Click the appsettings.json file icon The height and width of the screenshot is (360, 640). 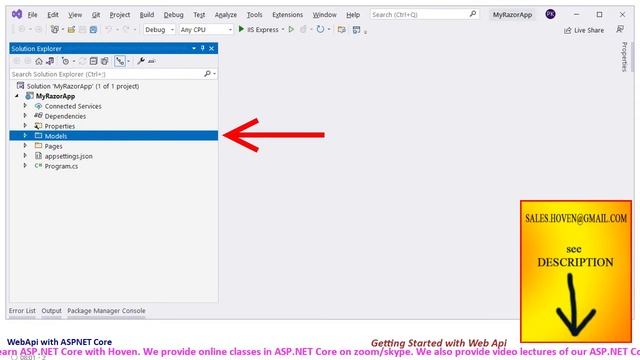pos(38,156)
